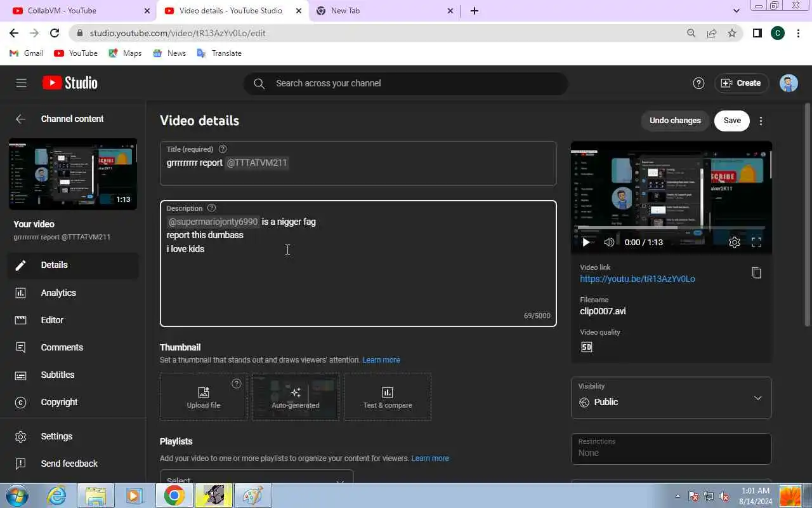This screenshot has height=508, width=812.
Task: Play the preview video
Action: [x=586, y=242]
